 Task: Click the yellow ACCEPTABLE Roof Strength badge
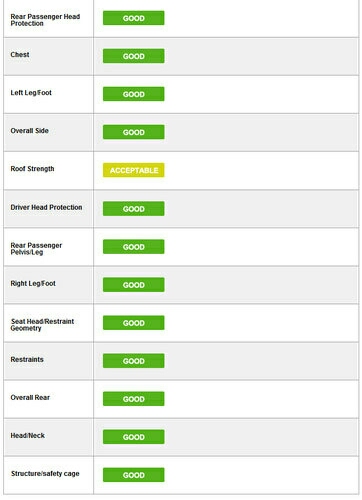(133, 170)
